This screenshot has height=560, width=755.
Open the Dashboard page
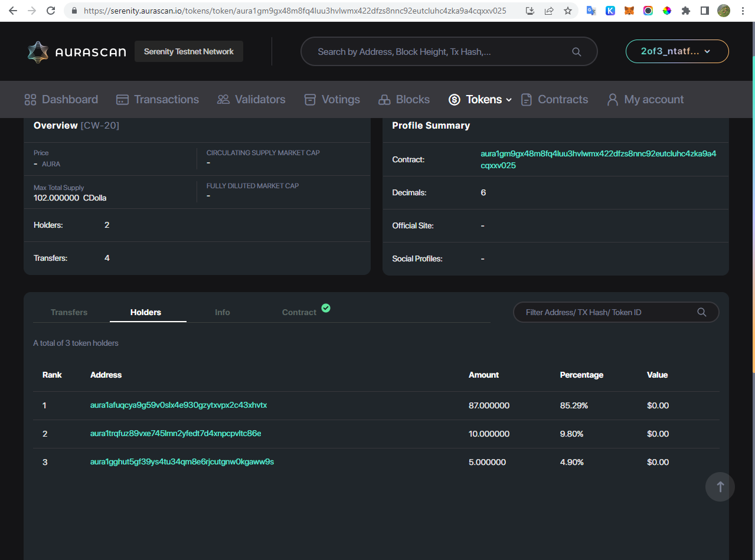[x=61, y=99]
